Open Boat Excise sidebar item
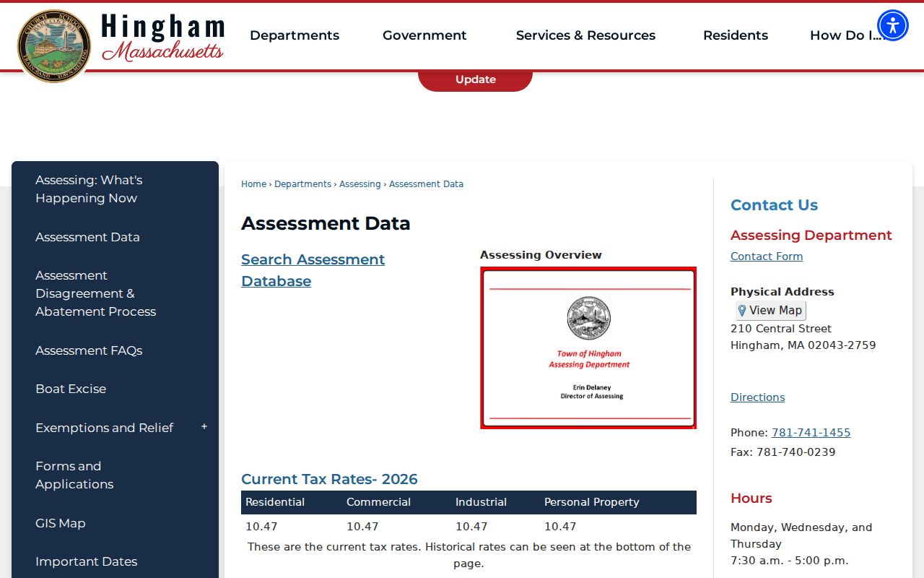Screen dimensions: 924x578 [115, 389]
